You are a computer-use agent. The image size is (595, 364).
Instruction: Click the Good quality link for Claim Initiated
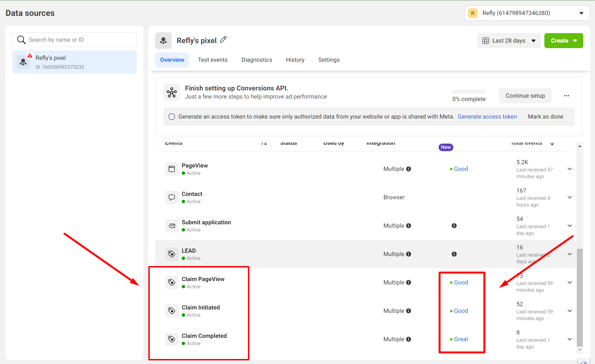click(x=461, y=311)
